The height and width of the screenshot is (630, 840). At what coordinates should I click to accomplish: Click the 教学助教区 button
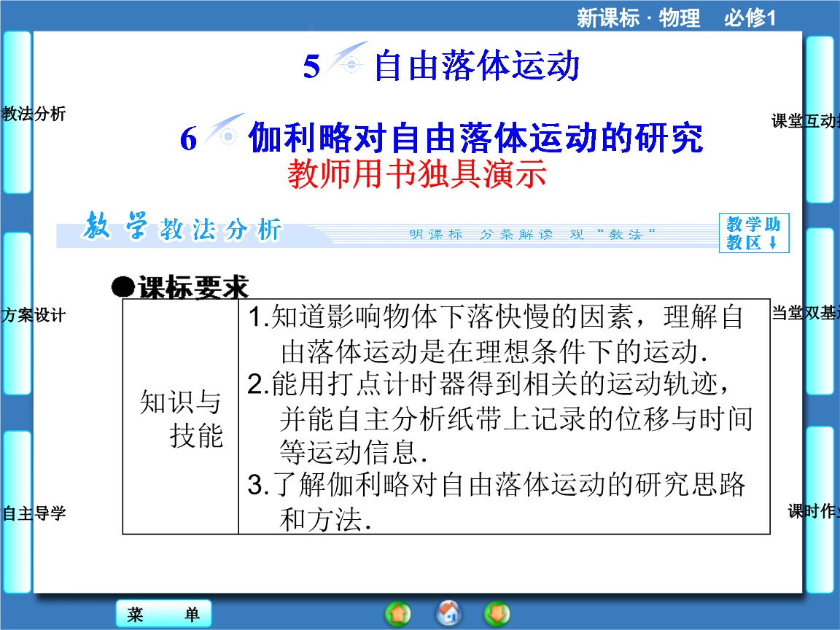[x=754, y=233]
